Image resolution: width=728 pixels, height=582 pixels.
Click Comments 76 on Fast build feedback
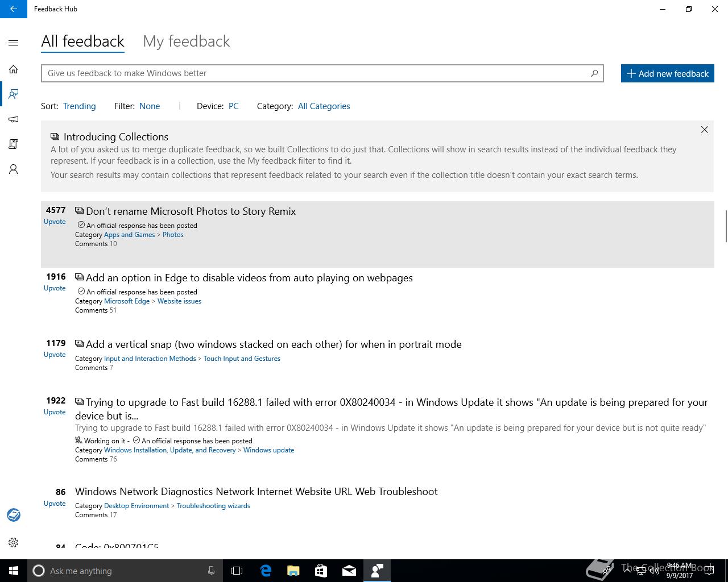(x=96, y=459)
